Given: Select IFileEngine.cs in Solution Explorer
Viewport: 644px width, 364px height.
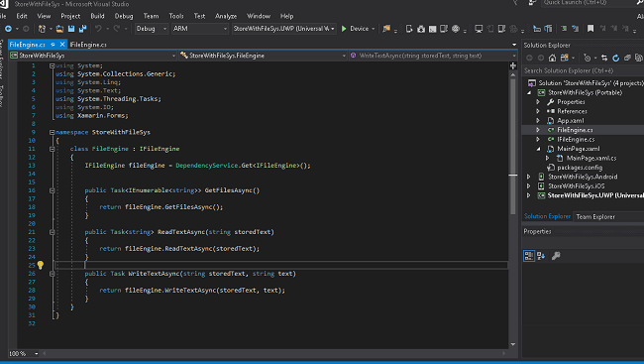Looking at the screenshot, I should coord(576,140).
